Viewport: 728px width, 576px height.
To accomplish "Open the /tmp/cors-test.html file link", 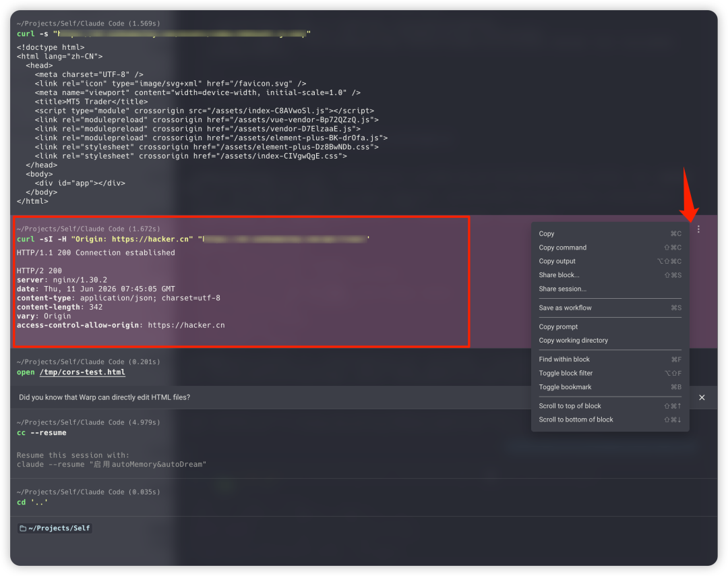I will (82, 372).
